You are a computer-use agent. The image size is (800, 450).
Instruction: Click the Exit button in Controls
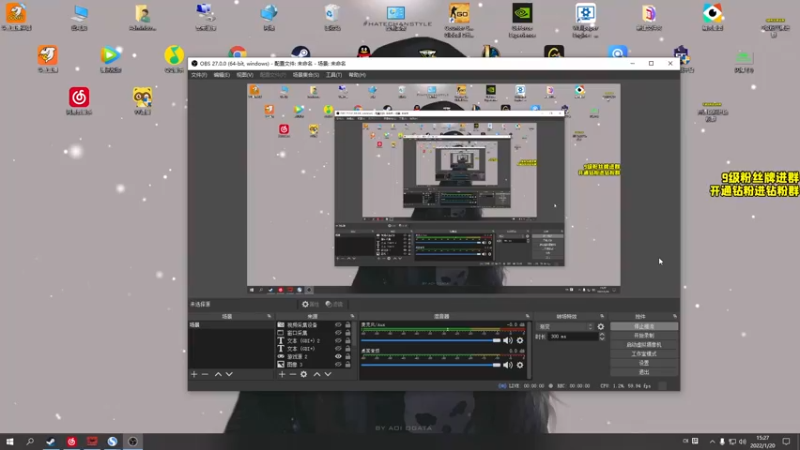[644, 372]
